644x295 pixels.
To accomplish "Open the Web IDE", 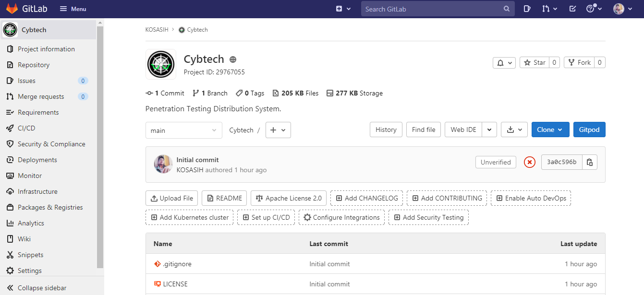I will click(x=463, y=130).
